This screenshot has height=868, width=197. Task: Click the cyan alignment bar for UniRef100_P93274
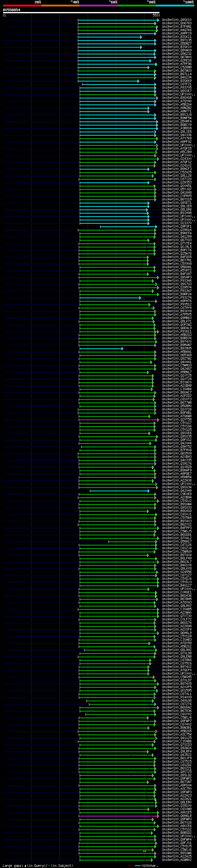coord(110,298)
